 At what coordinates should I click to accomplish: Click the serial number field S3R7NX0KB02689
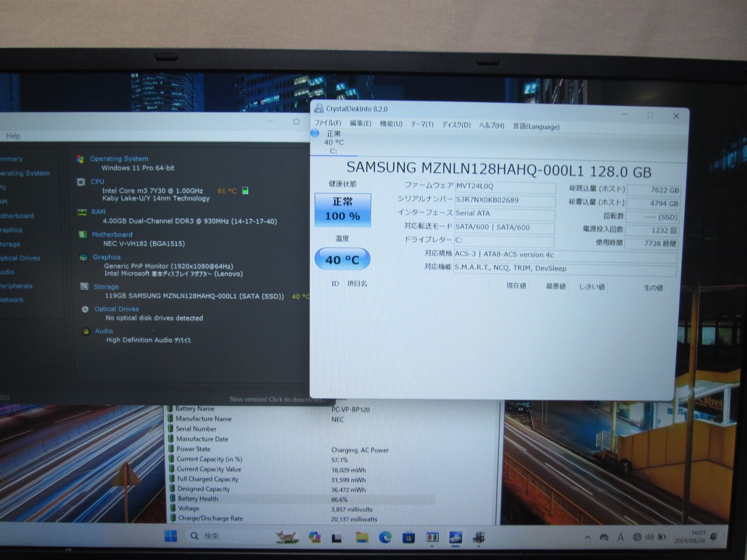505,200
